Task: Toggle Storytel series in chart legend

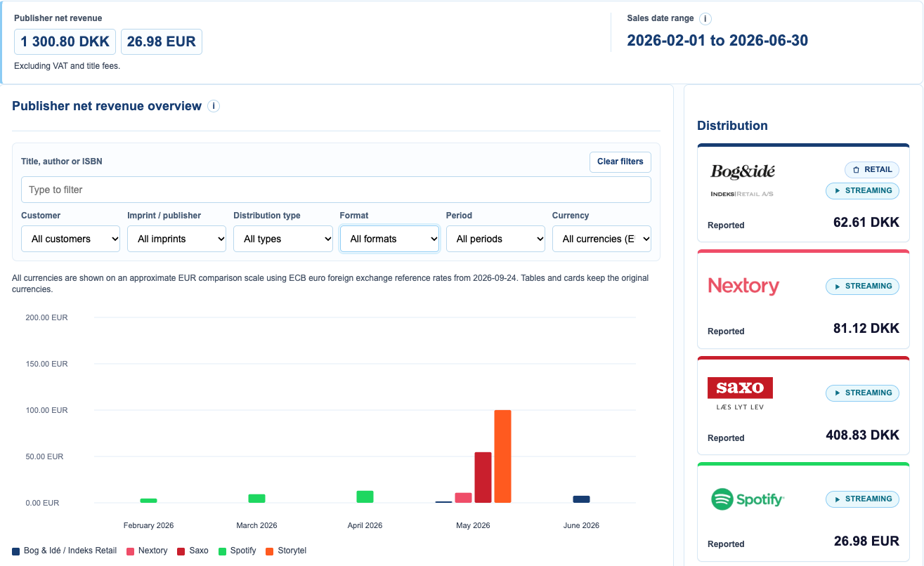Action: tap(286, 551)
